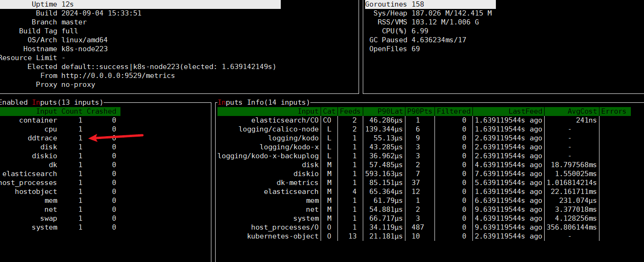Select the logging/calico-node row

pyautogui.click(x=279, y=129)
